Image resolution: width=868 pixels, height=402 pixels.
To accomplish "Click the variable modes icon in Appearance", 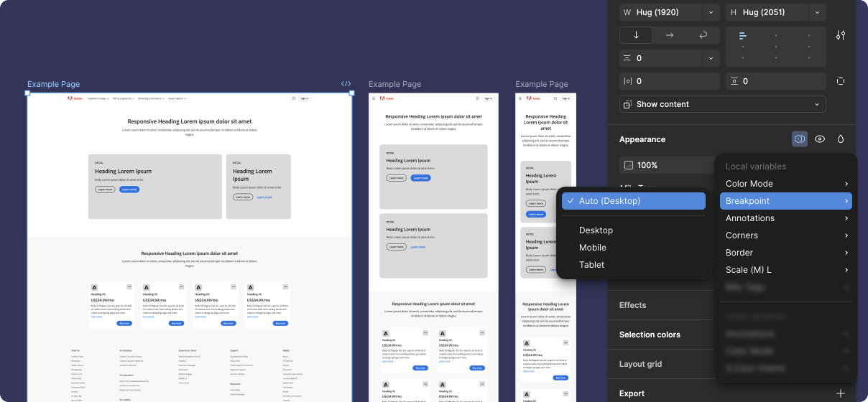I will [x=799, y=139].
